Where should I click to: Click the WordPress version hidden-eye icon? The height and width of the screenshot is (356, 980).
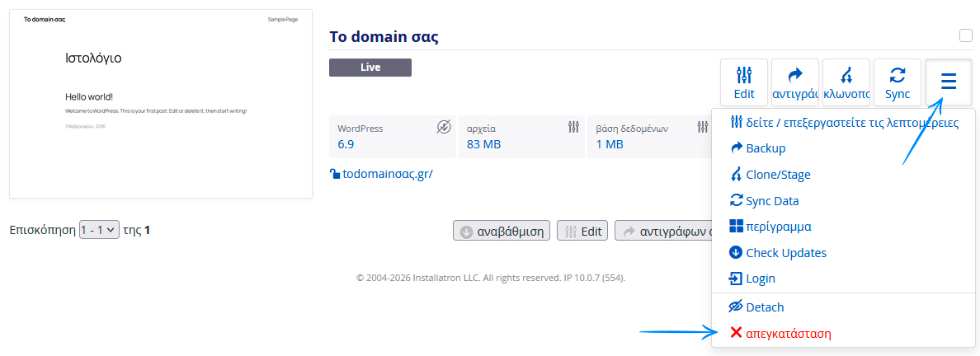click(x=444, y=127)
